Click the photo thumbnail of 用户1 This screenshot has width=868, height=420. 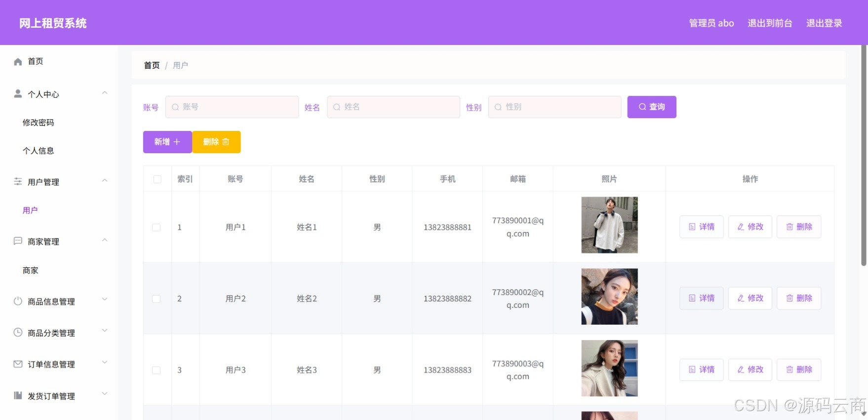click(x=609, y=225)
